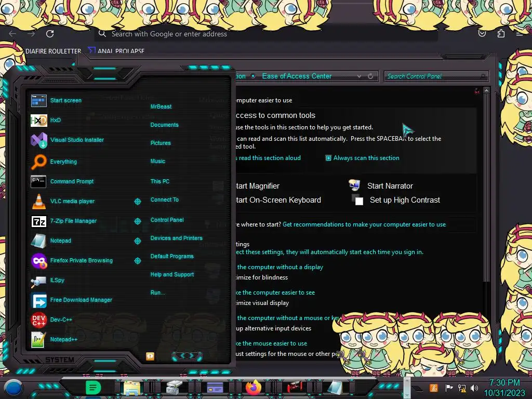Refresh the Control Panel address bar
The image size is (532, 399).
pos(370,76)
